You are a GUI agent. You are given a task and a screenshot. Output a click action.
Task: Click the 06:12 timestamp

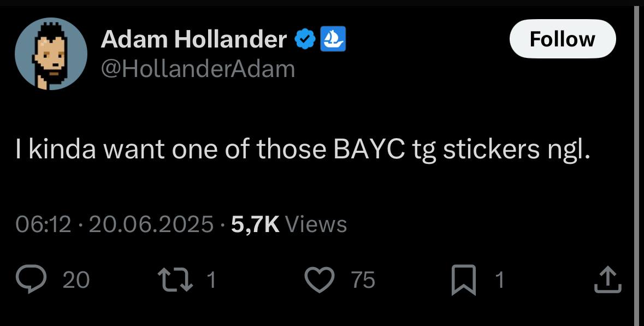click(x=43, y=224)
